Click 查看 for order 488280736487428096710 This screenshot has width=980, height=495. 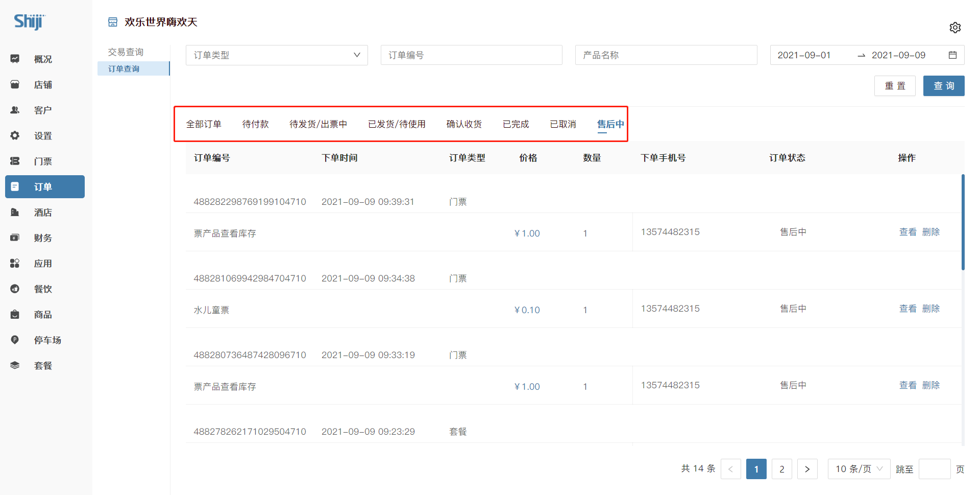point(908,385)
